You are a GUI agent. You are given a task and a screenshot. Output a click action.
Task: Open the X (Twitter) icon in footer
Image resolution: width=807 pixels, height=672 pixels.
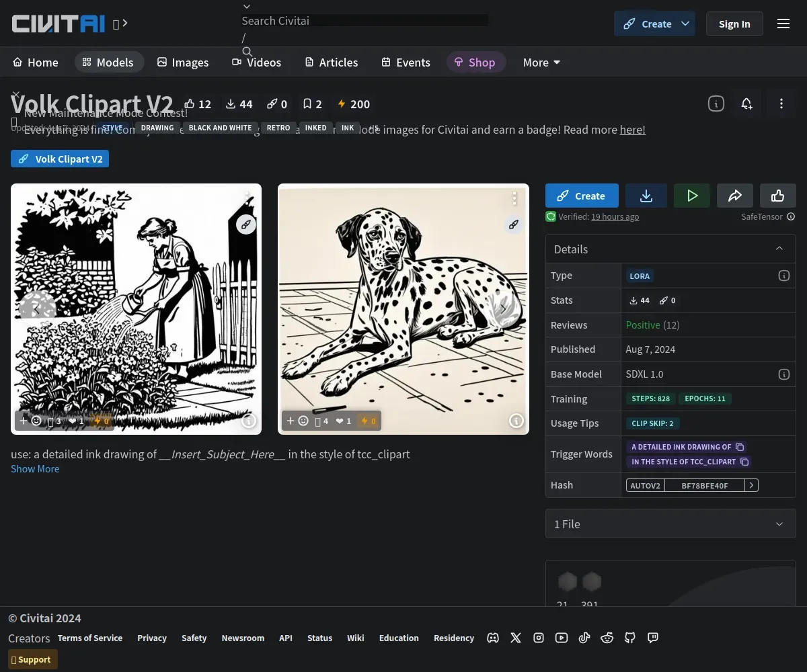coord(516,638)
